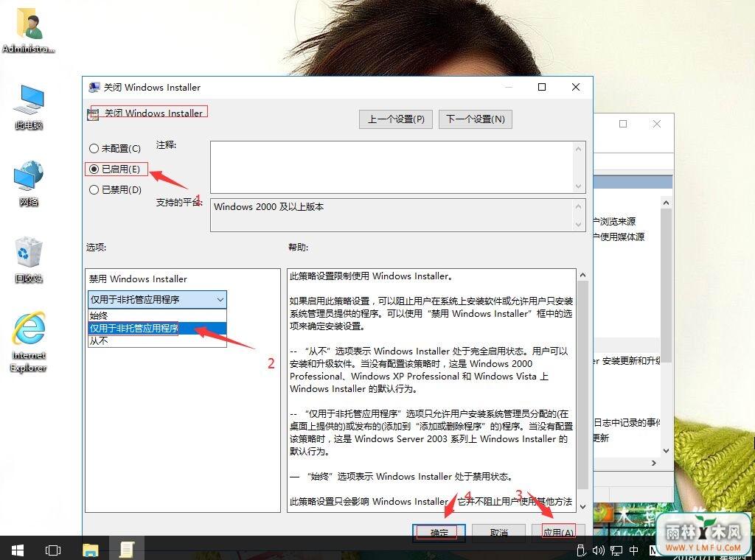Close the background policy editor window
Viewport: 755px width, 560px height.
[656, 124]
